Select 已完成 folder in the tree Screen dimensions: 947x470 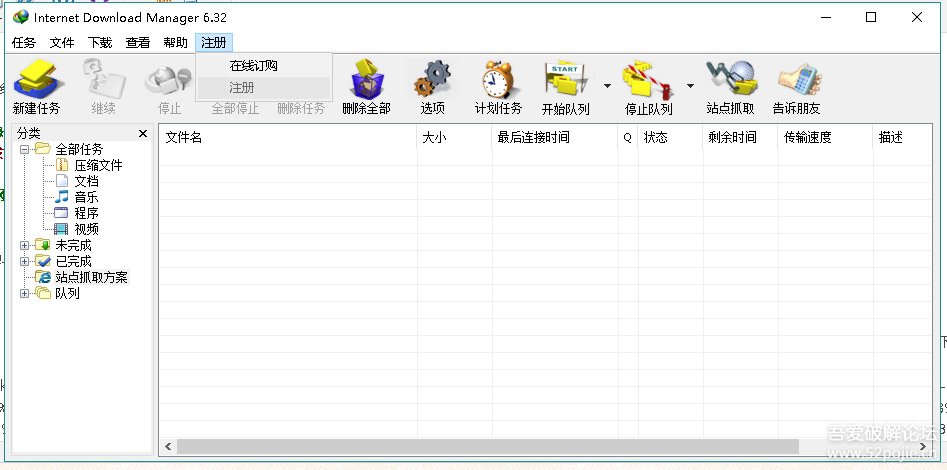click(x=73, y=262)
